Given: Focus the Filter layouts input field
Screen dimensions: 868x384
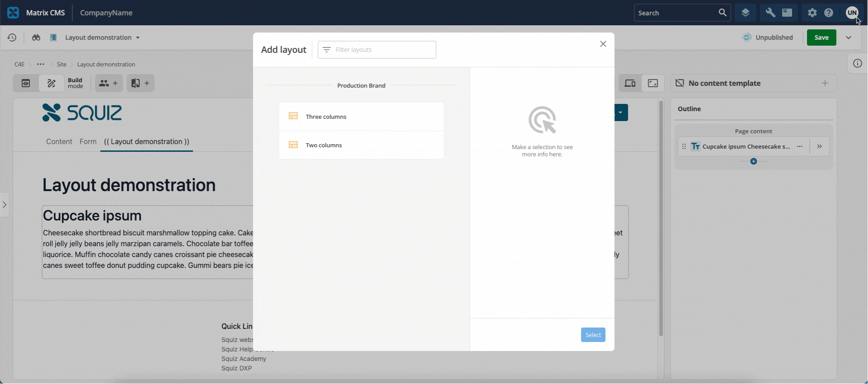Looking at the screenshot, I should 377,50.
